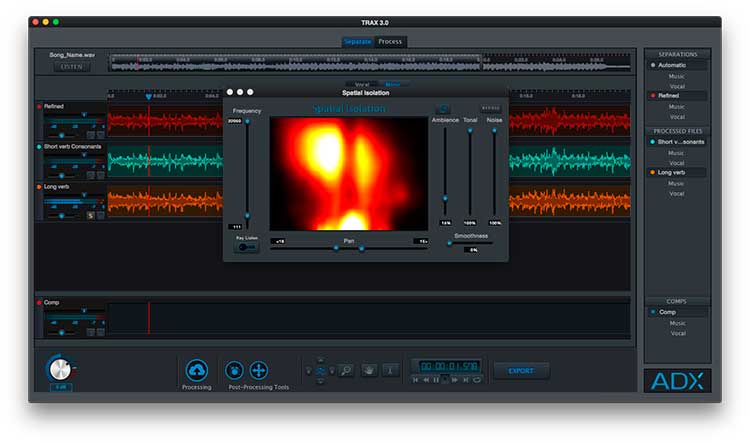
Task: Select the Long verb processed file
Action: click(671, 172)
